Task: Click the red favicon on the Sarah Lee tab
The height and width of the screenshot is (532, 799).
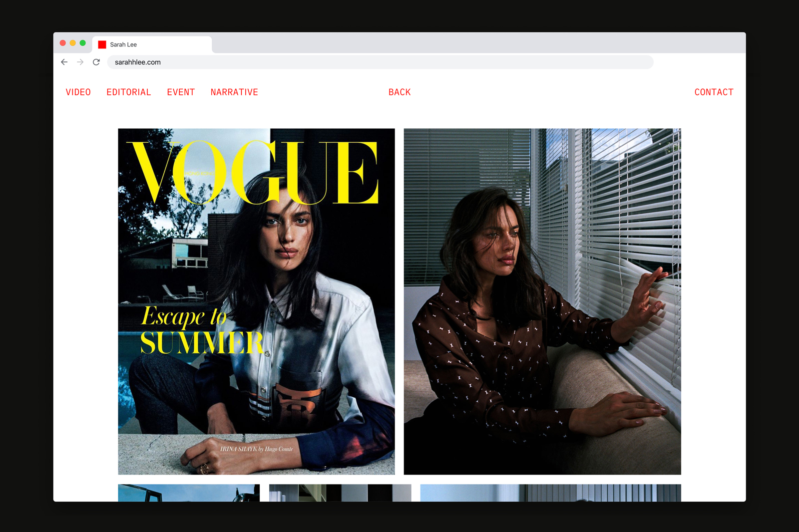Action: tap(102, 44)
